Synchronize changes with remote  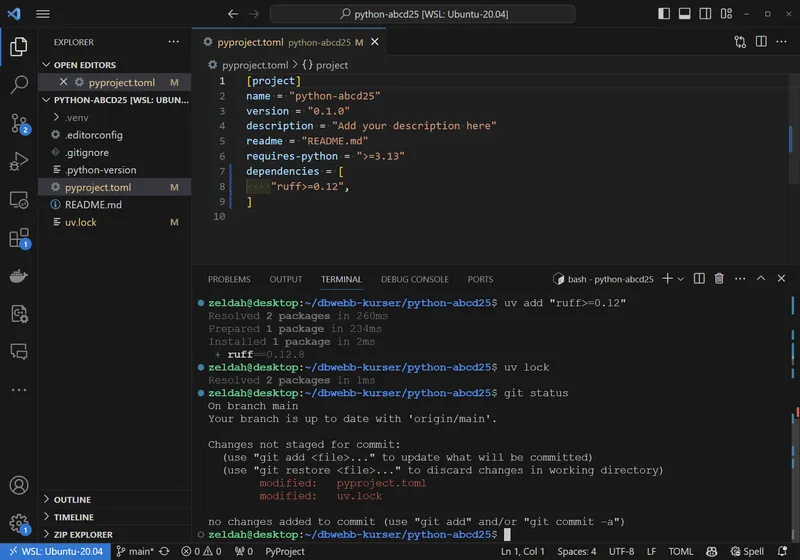point(164,551)
